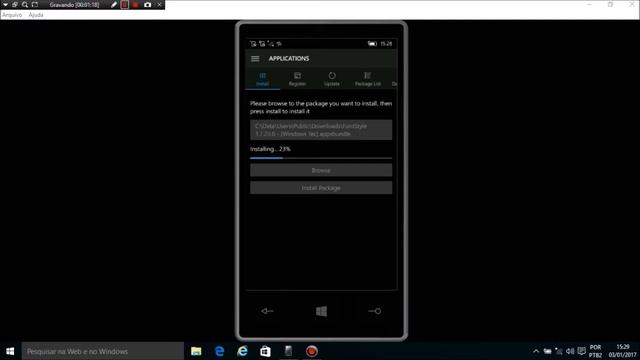Click the magnifier zoom icon in recorder bar

(x=25, y=4)
